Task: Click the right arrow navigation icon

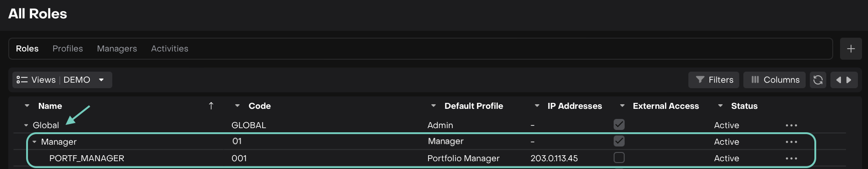Action: (x=849, y=80)
